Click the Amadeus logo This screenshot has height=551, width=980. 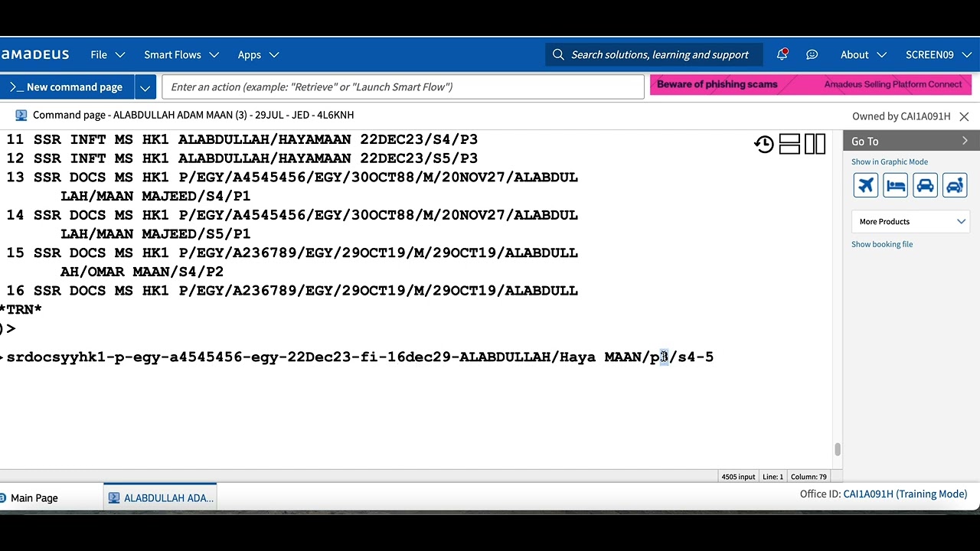point(34,54)
